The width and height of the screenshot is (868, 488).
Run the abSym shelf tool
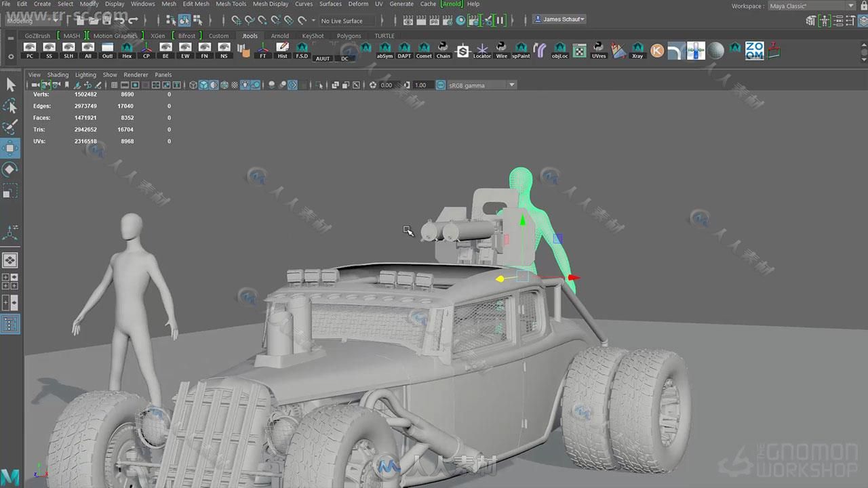click(x=385, y=50)
